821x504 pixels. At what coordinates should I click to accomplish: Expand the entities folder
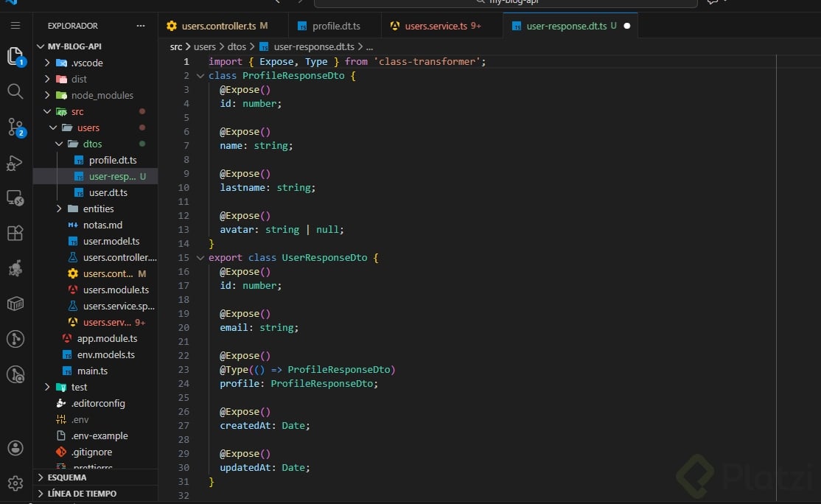[x=59, y=209]
